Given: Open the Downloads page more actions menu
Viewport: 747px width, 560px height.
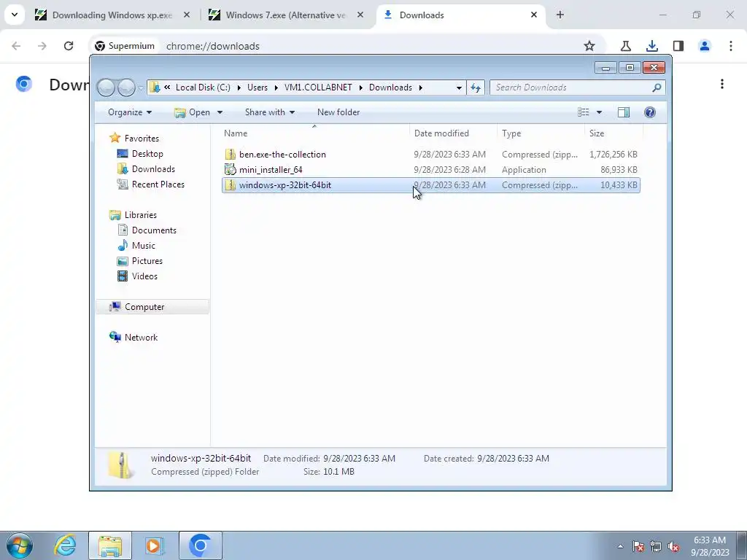Looking at the screenshot, I should tap(722, 85).
